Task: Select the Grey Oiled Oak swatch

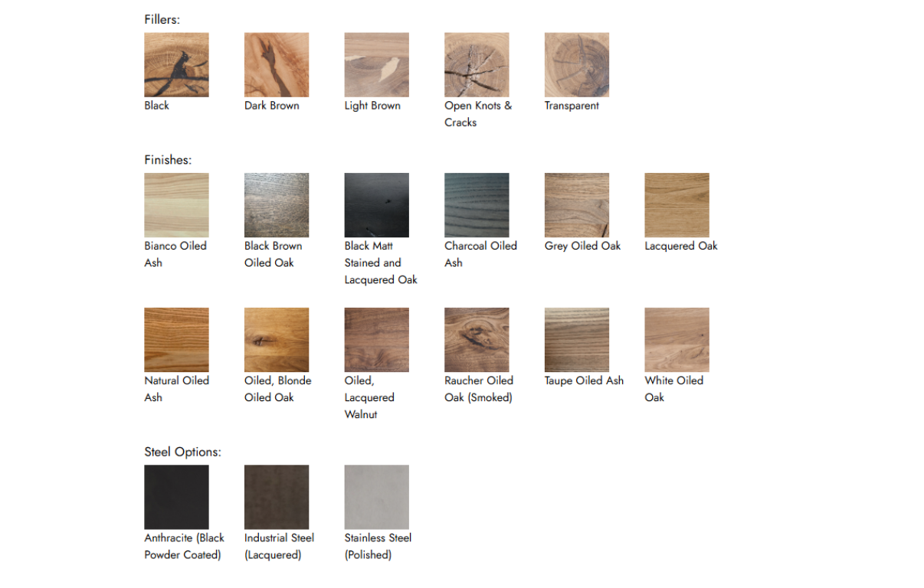Action: tap(576, 205)
